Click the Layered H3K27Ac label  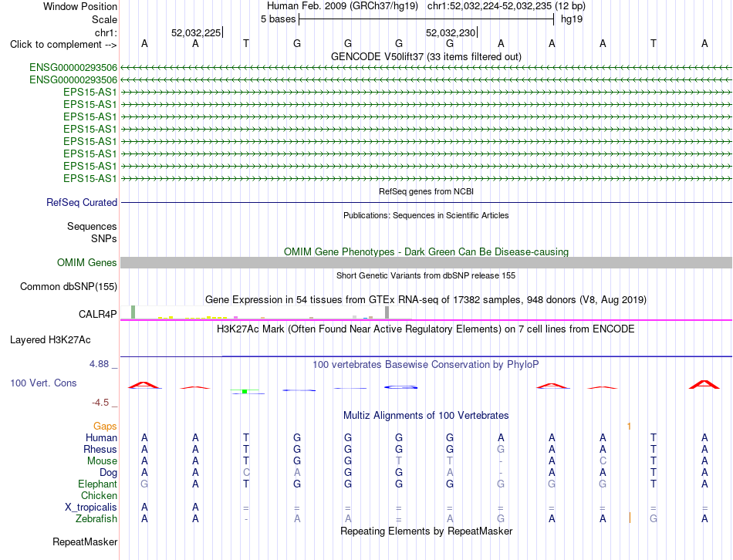(50, 340)
